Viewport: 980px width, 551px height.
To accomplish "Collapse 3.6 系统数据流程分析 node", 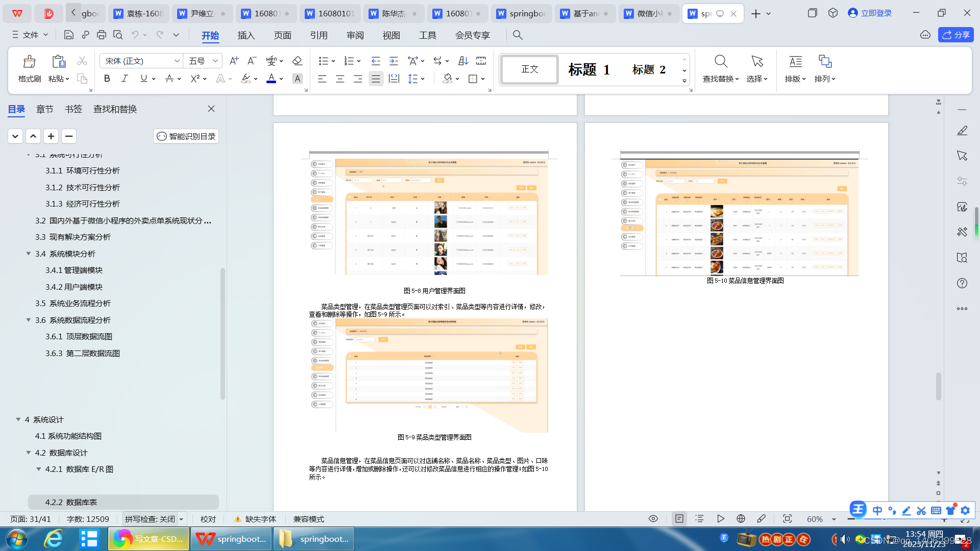I will click(29, 320).
